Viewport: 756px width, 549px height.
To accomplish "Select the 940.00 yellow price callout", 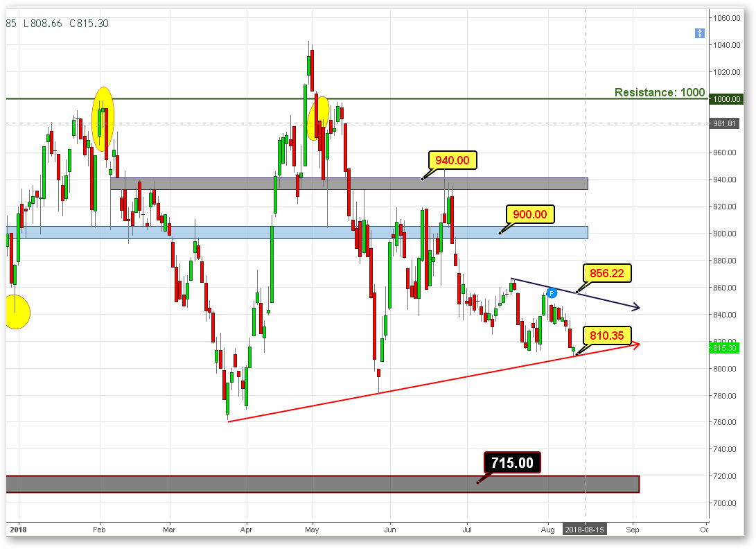I will (452, 160).
